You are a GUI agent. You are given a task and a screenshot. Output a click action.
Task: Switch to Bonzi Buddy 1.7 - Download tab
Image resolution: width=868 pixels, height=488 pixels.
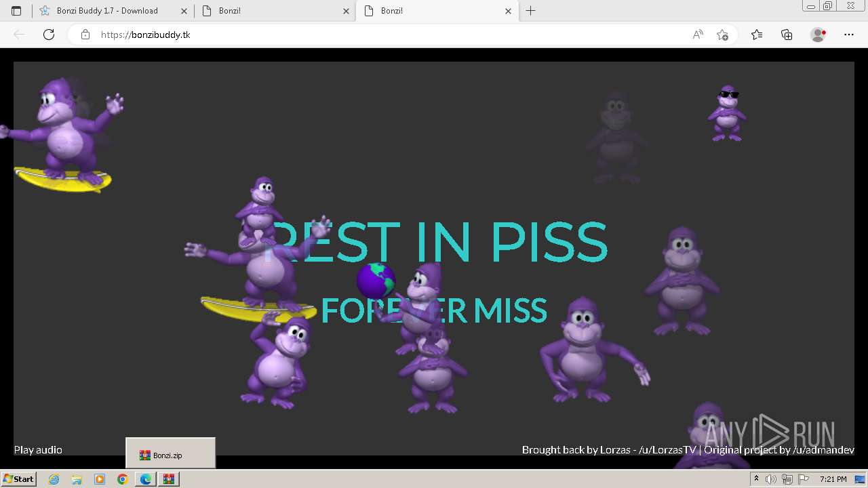tap(113, 11)
